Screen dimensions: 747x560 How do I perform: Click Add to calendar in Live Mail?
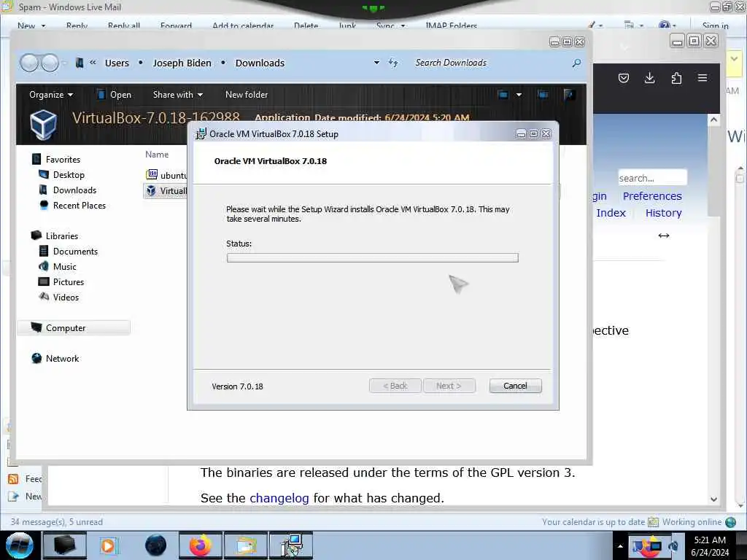pyautogui.click(x=243, y=26)
